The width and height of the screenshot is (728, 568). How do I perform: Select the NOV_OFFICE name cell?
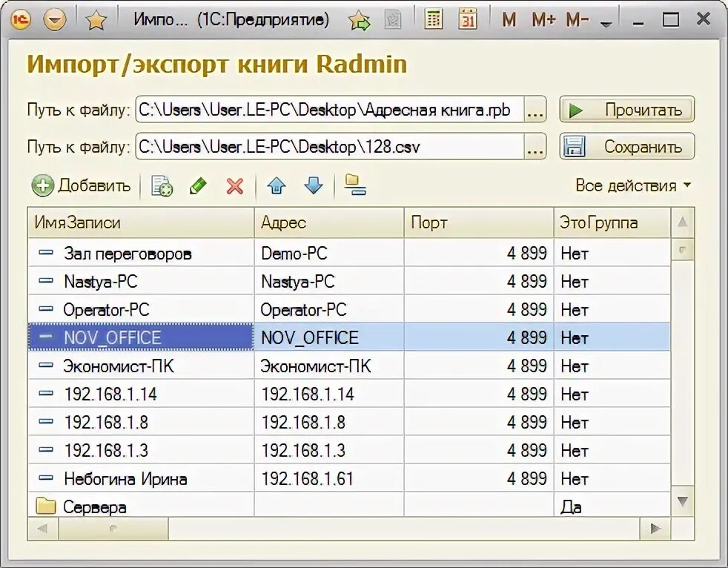141,337
